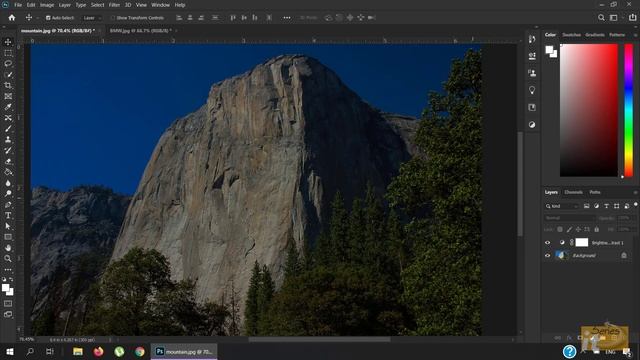Toggle the layer filter on/off switch
This screenshot has height=360, width=640.
(x=636, y=205)
